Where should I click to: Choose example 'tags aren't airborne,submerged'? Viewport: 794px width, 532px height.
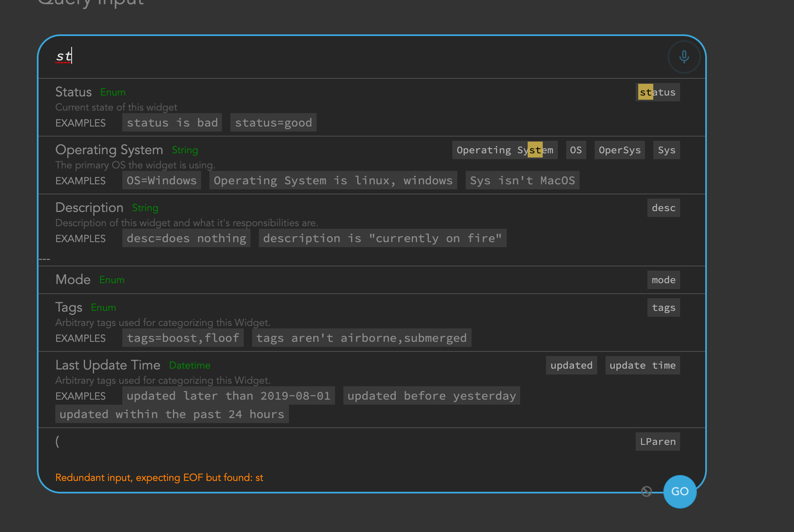pyautogui.click(x=361, y=338)
